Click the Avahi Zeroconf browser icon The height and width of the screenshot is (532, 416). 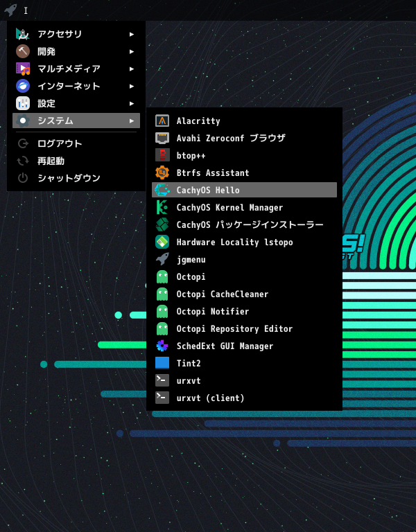click(x=162, y=138)
